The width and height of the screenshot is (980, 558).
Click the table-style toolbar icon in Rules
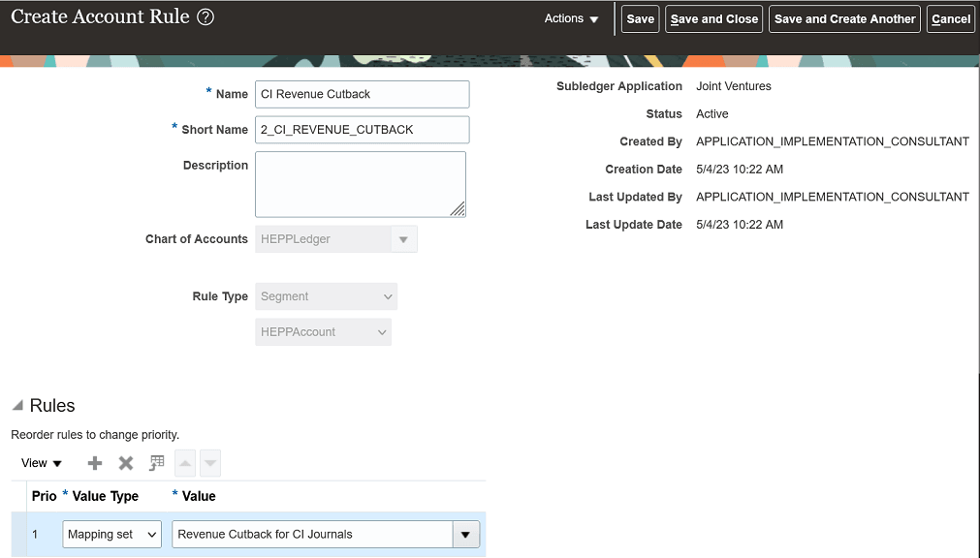156,463
